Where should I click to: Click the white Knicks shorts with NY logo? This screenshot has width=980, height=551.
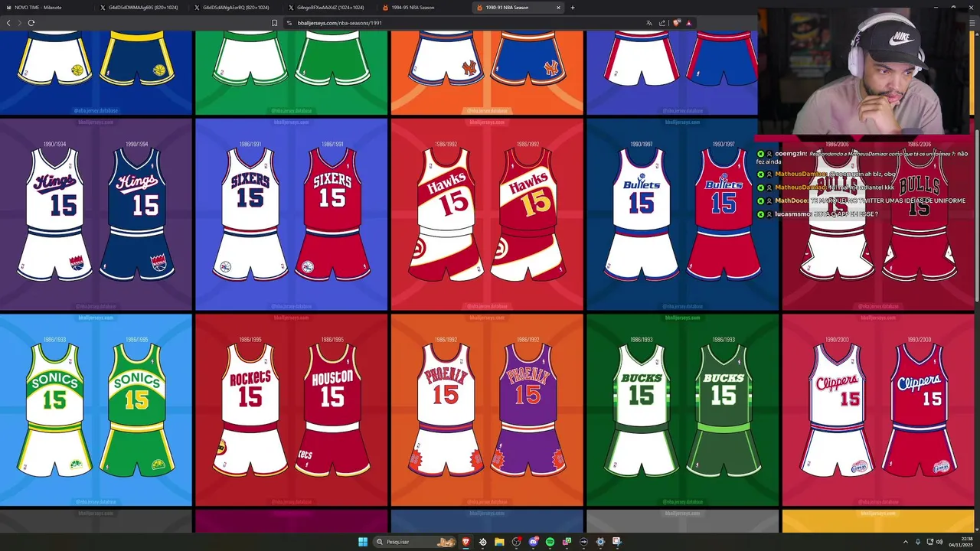446,60
